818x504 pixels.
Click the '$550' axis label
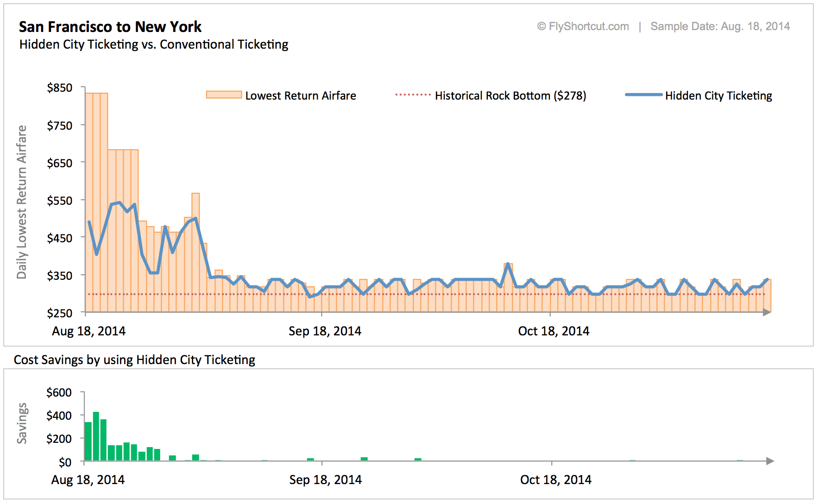pos(60,201)
